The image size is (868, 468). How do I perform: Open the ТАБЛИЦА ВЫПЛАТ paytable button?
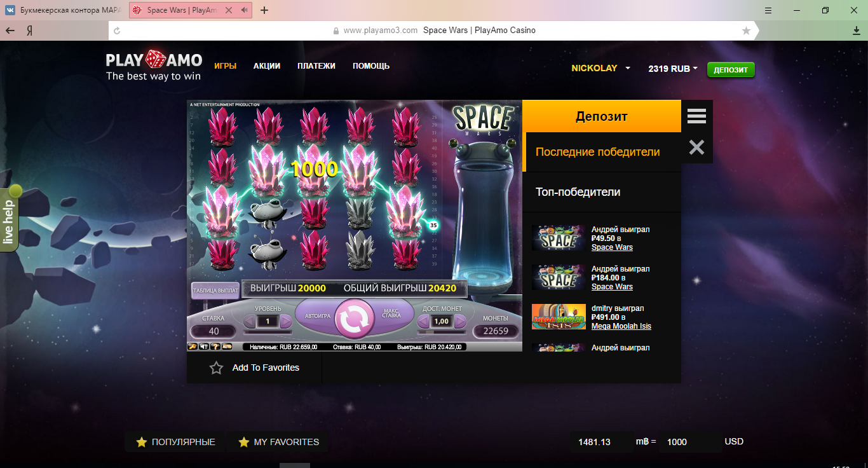(215, 291)
